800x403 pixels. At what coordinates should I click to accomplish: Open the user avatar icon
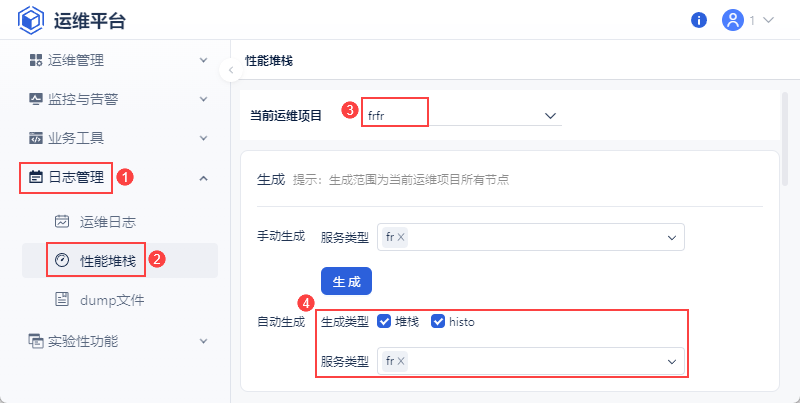coord(733,20)
